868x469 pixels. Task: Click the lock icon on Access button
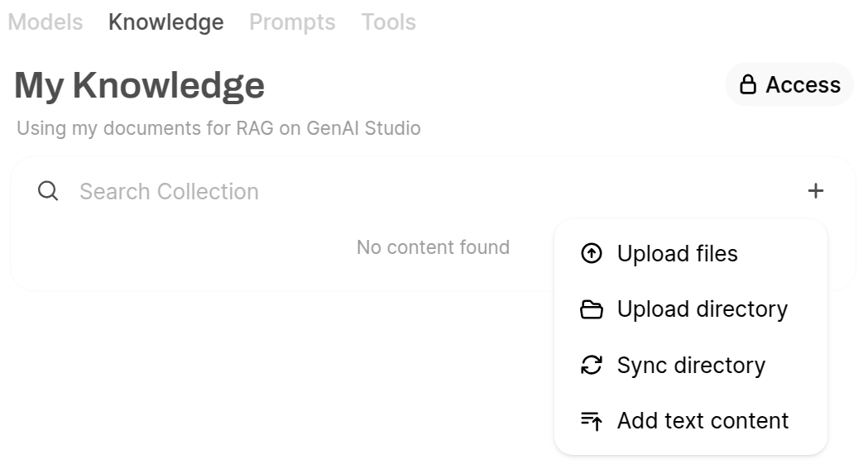pyautogui.click(x=748, y=84)
